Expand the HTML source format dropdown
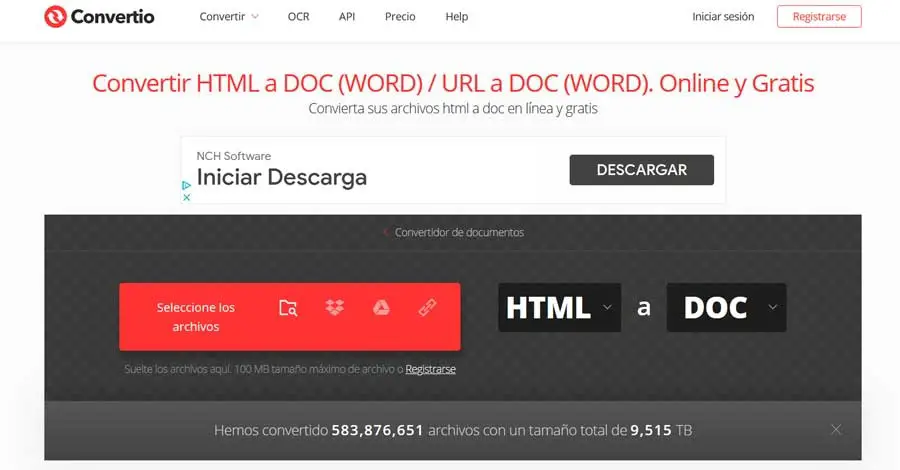900x470 pixels. (560, 307)
